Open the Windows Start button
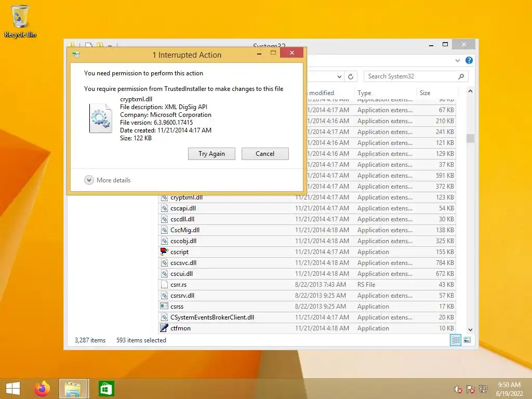This screenshot has width=532, height=399. 13,389
